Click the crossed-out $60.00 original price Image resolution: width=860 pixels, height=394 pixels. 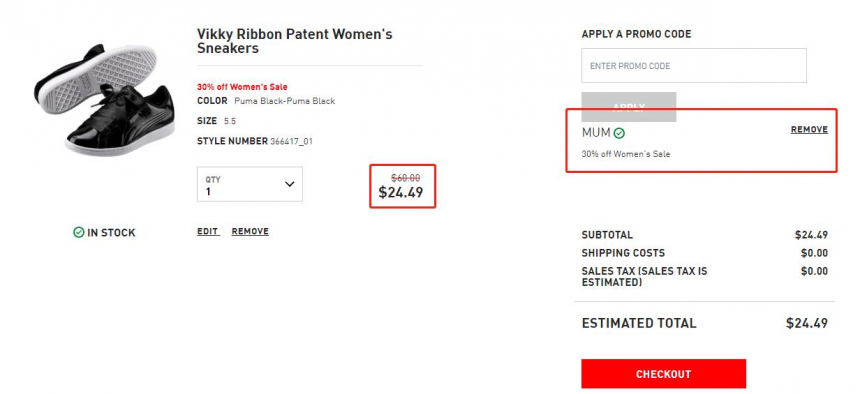pos(405,178)
